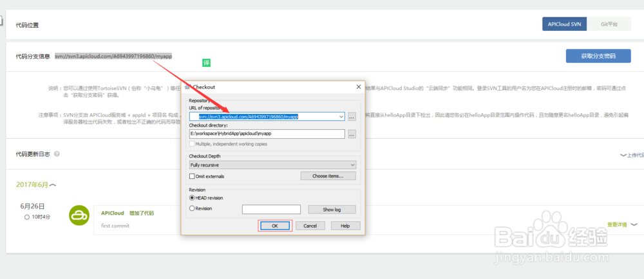Click the Checkout directory input field
This screenshot has height=279, width=644.
coord(267,134)
